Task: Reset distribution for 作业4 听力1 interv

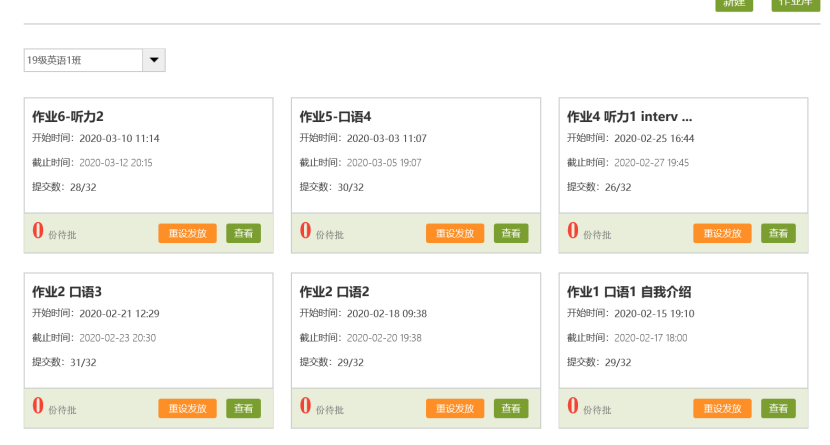Action: point(722,233)
